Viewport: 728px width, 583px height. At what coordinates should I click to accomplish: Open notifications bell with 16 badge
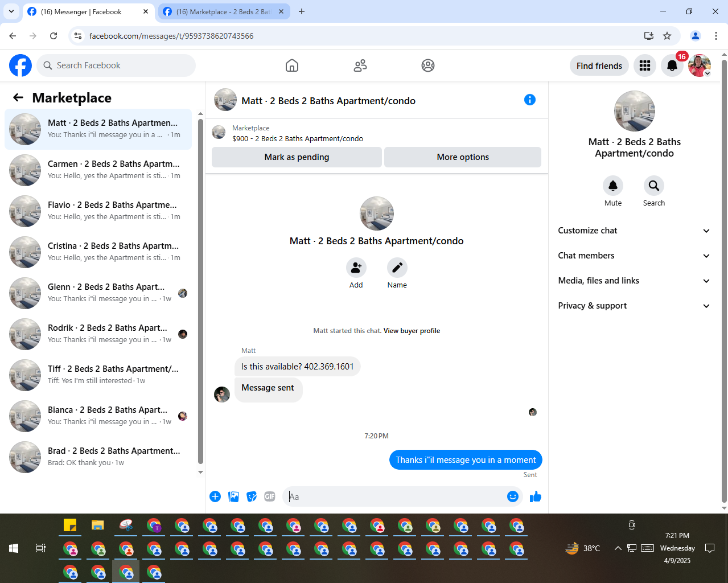(x=672, y=65)
